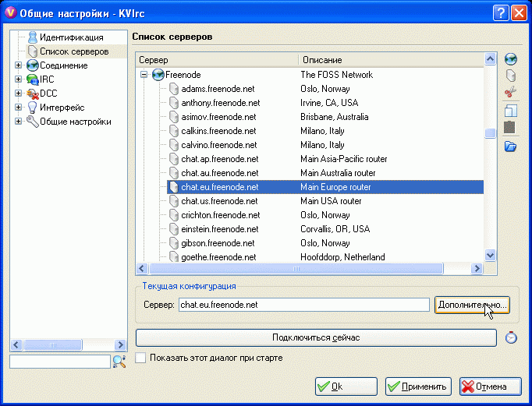Viewport: 532px width, 406px height.
Task: Click server list horizontal scrollbar thumb
Action: [296, 269]
